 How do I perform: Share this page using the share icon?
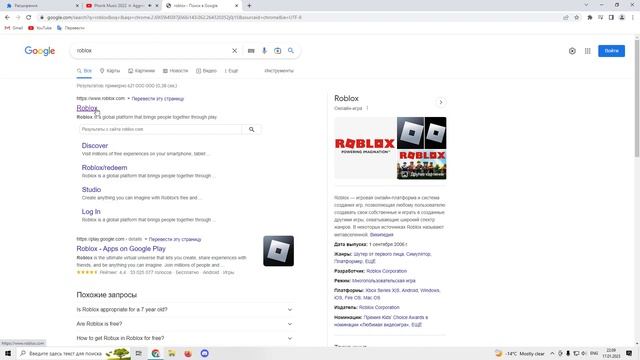tap(566, 18)
